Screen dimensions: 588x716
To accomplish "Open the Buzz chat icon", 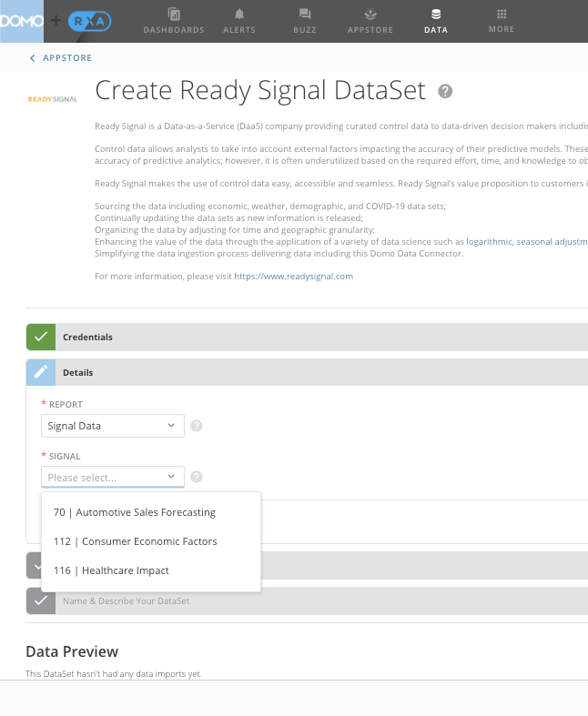I will pos(305,15).
